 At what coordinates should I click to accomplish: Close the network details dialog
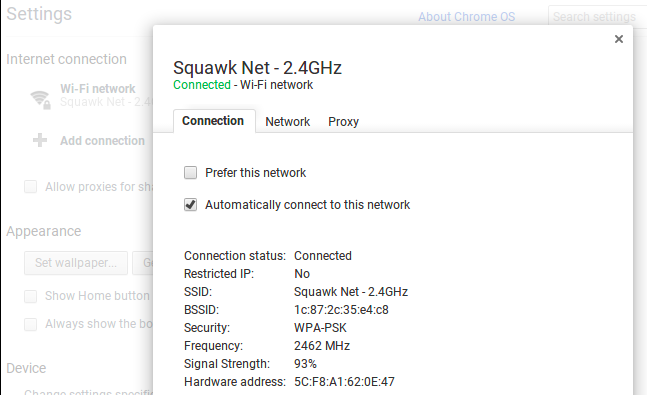point(619,39)
